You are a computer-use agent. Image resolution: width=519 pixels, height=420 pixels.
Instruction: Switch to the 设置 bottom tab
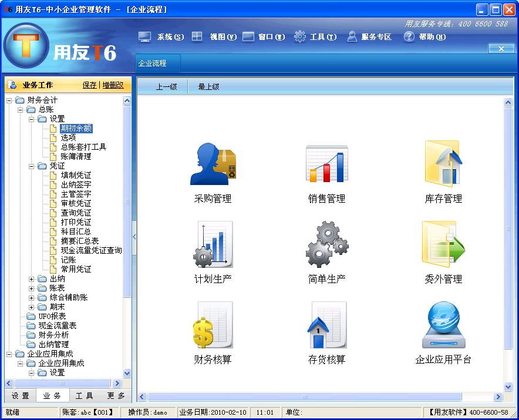[x=19, y=396]
